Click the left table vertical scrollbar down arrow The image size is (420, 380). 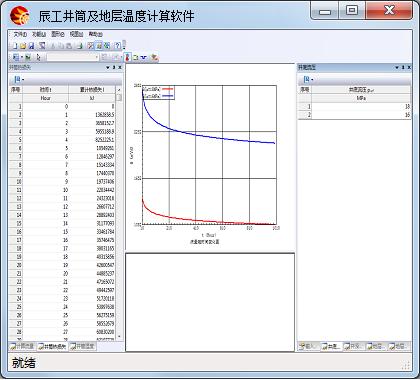[119, 337]
